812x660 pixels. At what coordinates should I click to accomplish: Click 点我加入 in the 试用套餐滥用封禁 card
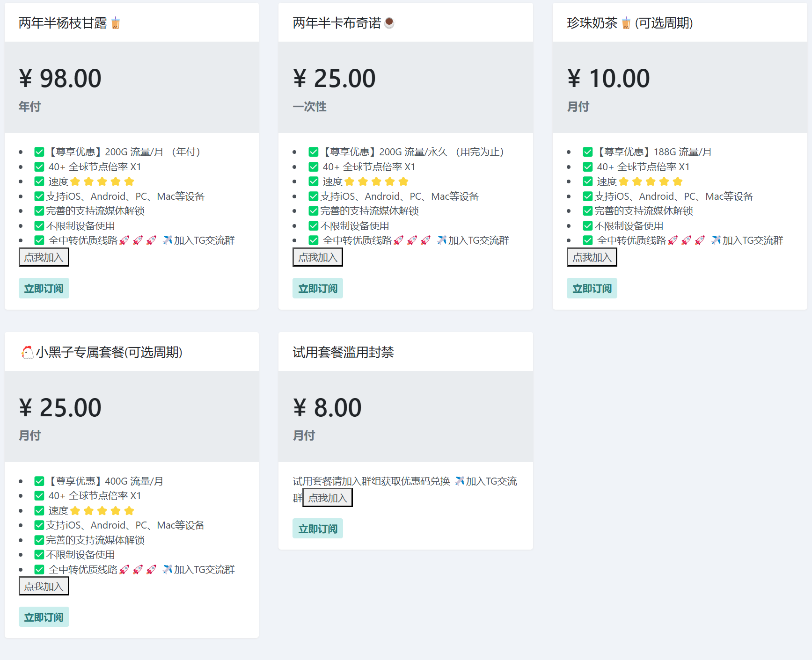[x=328, y=498]
